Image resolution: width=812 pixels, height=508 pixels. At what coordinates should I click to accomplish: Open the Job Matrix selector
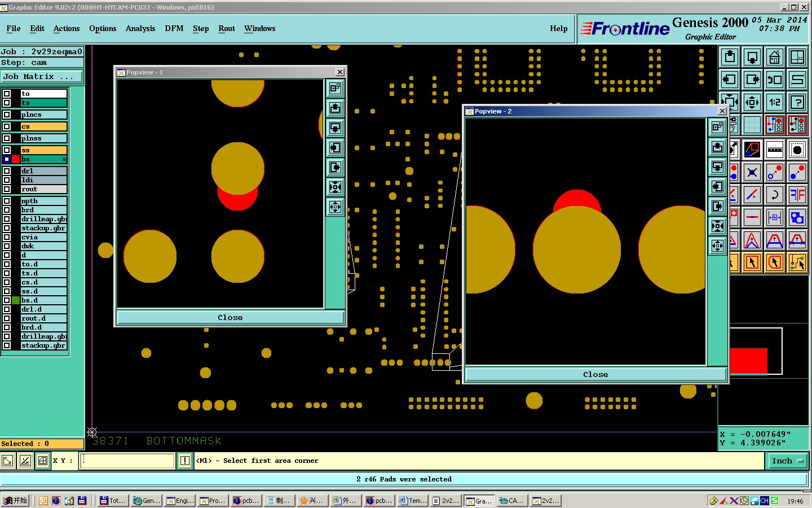[x=42, y=76]
